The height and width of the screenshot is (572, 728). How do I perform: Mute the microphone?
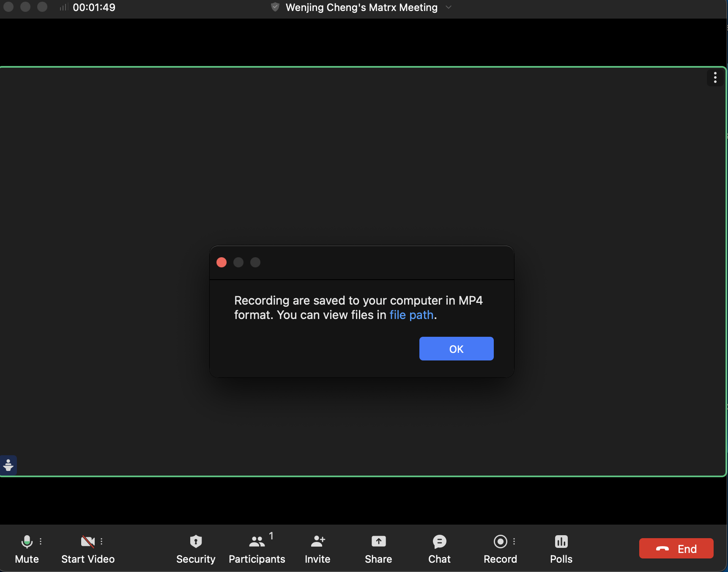click(x=27, y=542)
